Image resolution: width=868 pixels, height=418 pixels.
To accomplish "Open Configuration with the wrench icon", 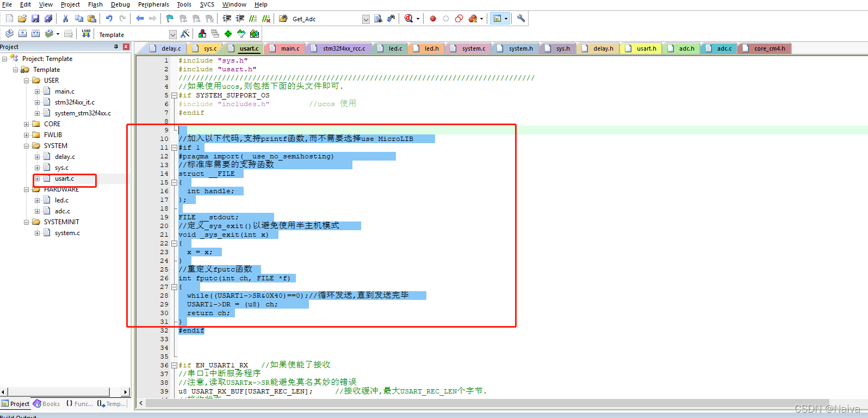I will tap(521, 19).
